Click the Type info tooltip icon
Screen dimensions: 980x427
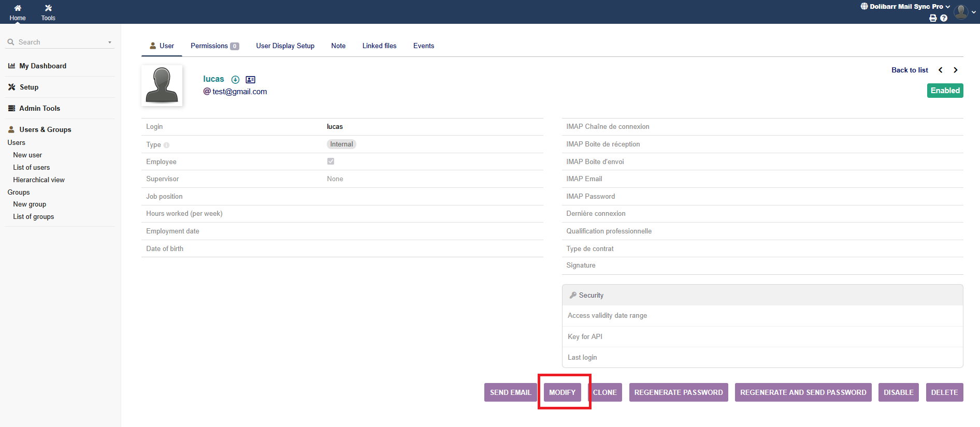(x=166, y=145)
